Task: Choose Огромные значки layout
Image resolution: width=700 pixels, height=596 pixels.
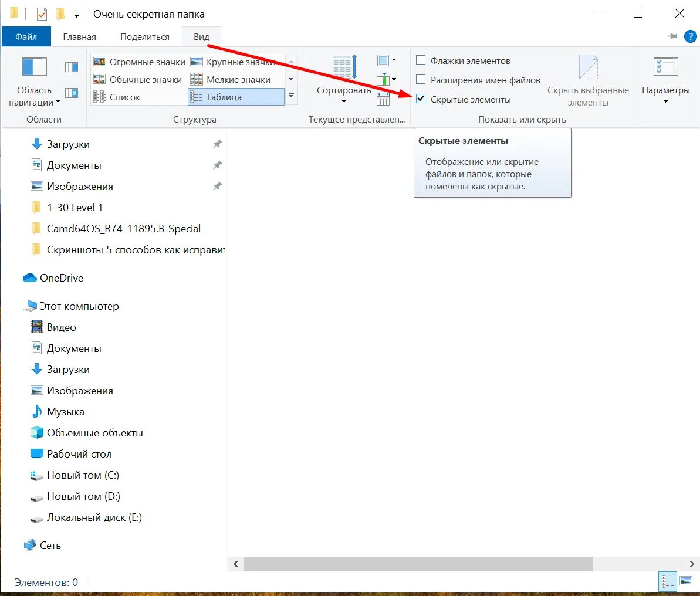Action: coord(139,62)
